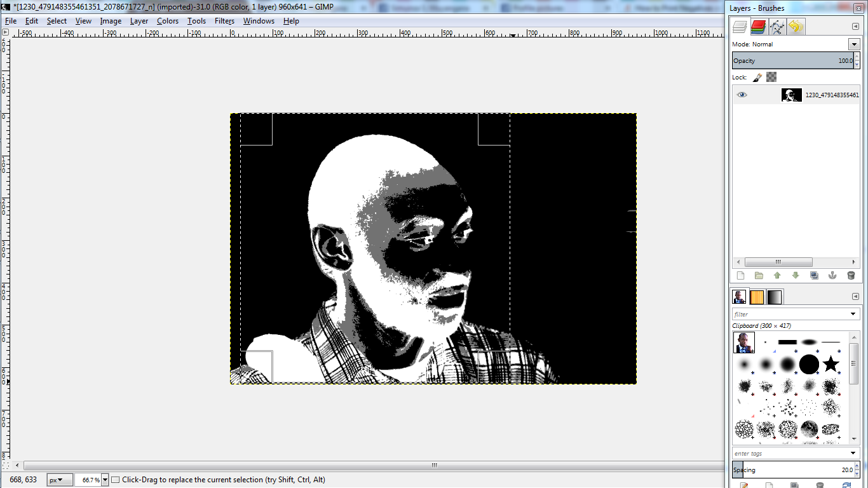Switch to the Brushes tab
This screenshot has width=868, height=488.
click(739, 297)
